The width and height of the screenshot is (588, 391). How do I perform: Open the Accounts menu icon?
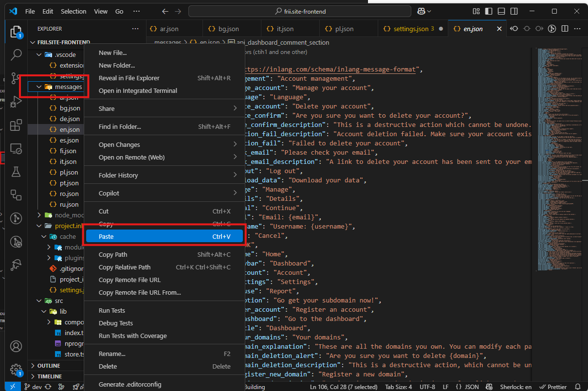tap(16, 346)
